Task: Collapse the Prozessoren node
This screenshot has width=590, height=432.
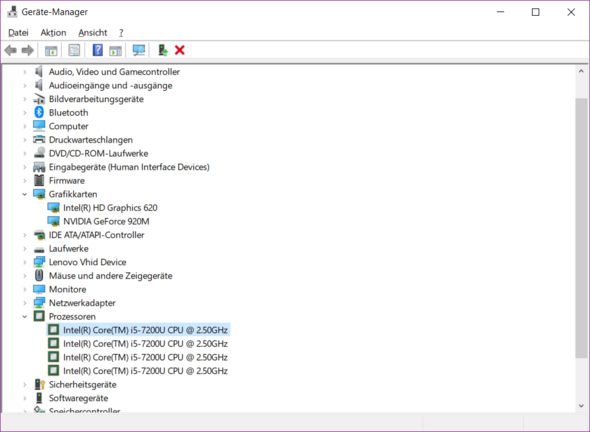Action: (24, 316)
